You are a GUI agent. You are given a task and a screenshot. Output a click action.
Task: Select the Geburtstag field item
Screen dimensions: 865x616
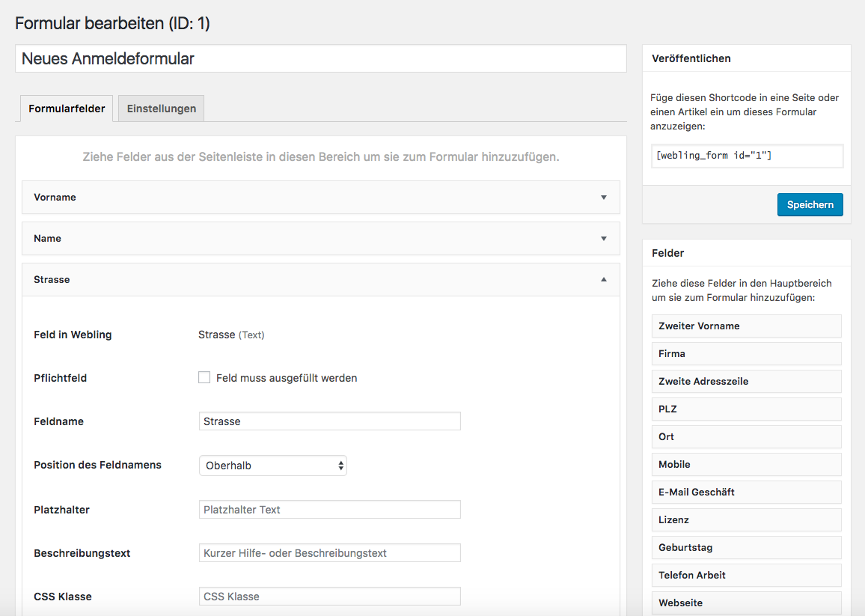point(746,548)
